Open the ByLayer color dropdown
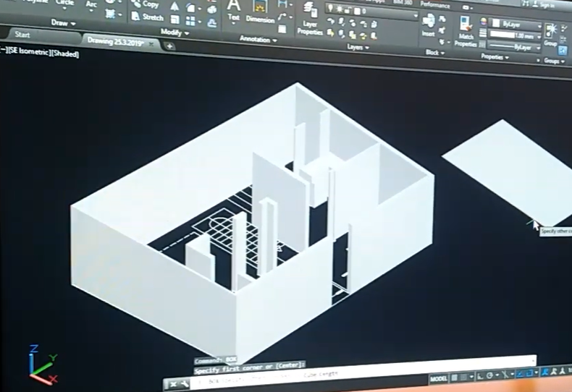572x392 pixels. [516, 25]
